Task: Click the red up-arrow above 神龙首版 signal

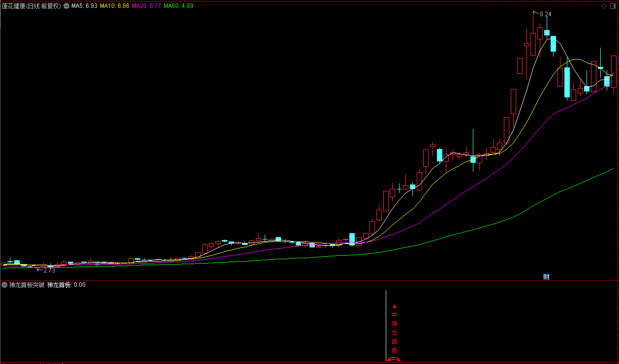Action: point(394,306)
